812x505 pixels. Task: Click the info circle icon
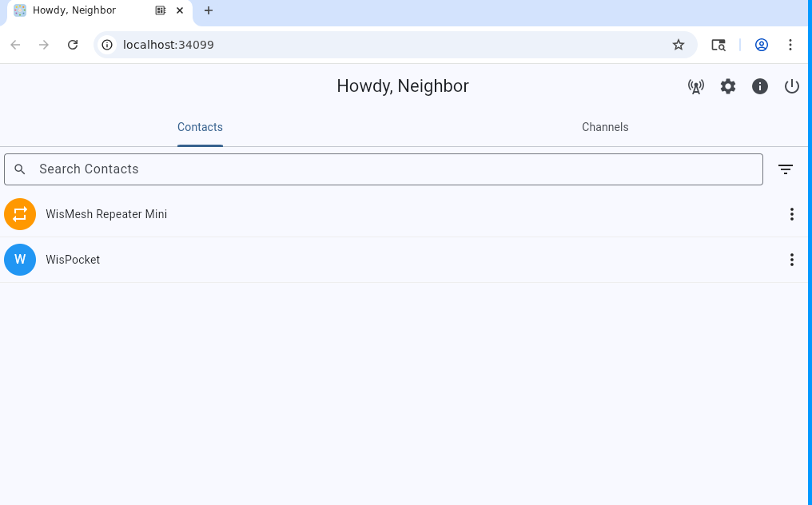760,86
